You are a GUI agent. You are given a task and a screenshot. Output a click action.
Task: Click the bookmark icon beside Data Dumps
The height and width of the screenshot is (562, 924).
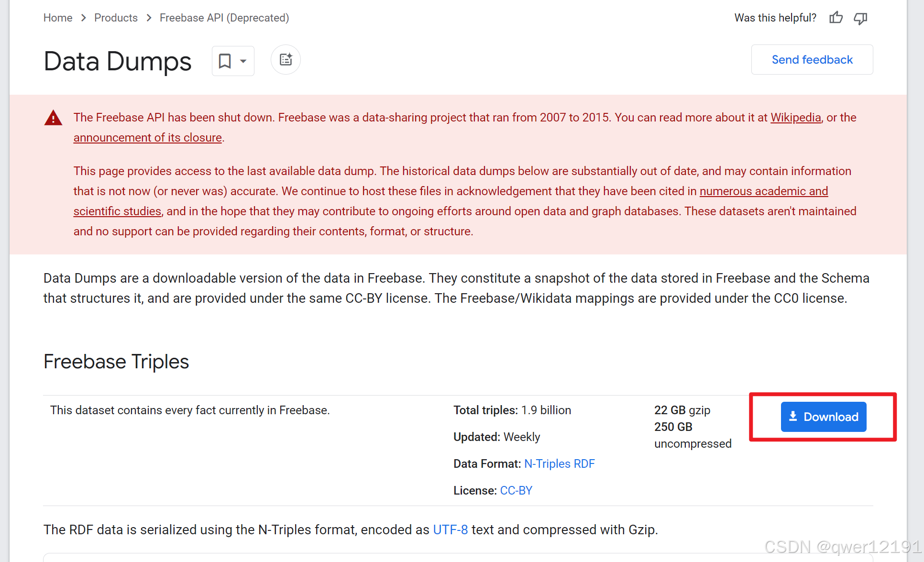(x=225, y=61)
